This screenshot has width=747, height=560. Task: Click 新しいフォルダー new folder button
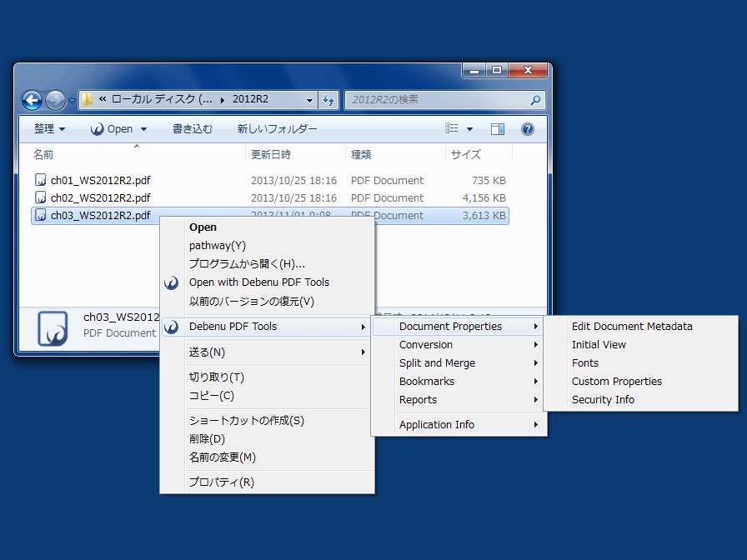click(x=278, y=129)
